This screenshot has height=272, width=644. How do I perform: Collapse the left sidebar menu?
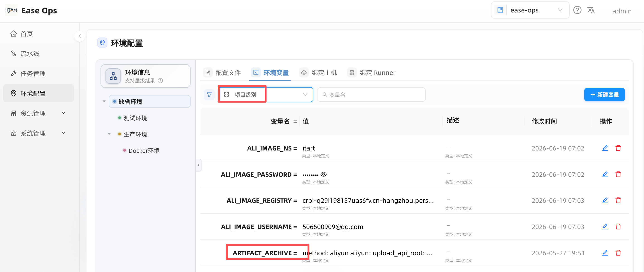pos(80,36)
